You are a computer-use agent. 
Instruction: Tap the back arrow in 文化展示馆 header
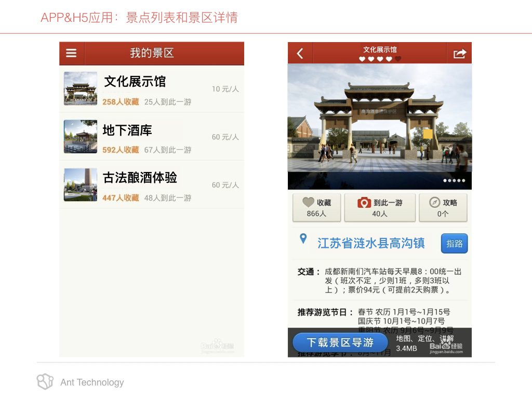tap(300, 54)
